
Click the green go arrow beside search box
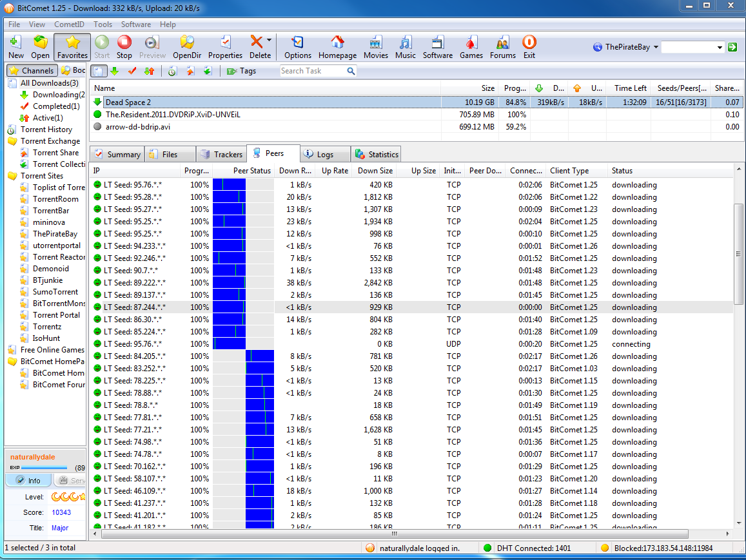(x=732, y=47)
